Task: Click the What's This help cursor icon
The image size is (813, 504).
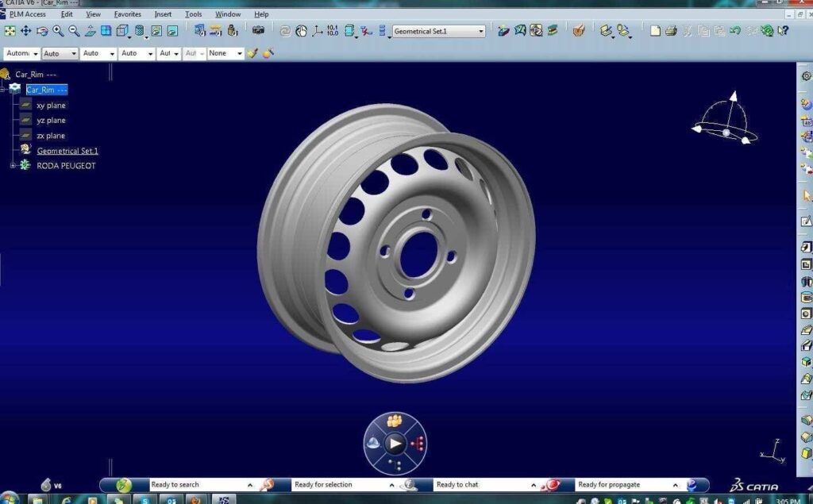Action: coord(783,31)
